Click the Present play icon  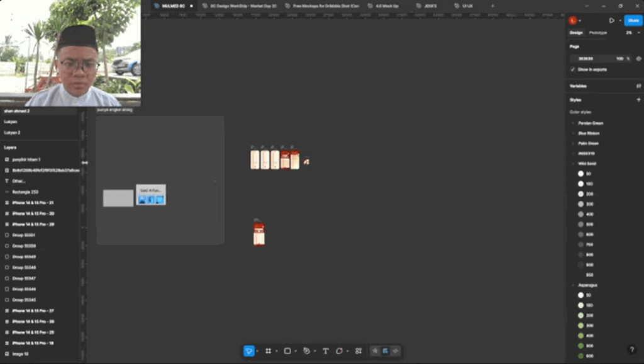point(611,20)
